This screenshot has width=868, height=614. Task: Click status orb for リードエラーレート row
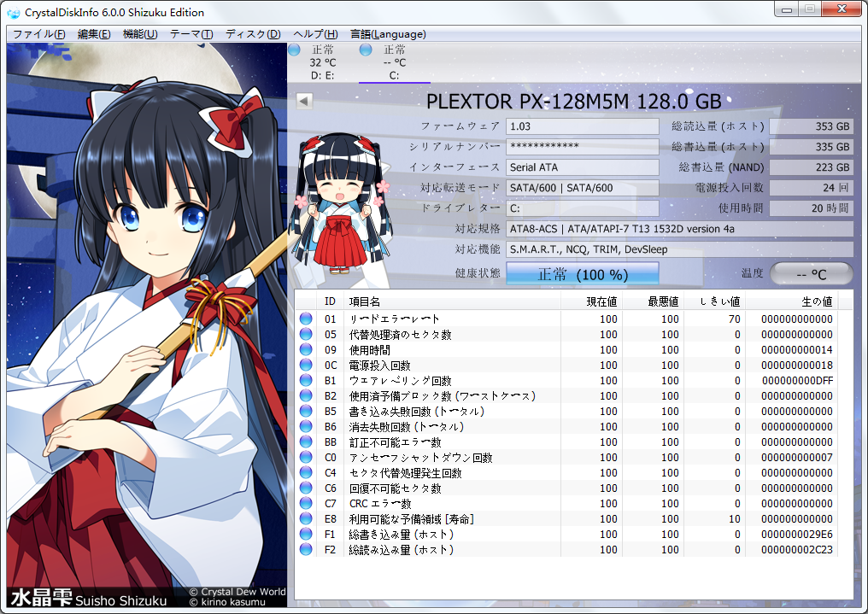coord(306,319)
